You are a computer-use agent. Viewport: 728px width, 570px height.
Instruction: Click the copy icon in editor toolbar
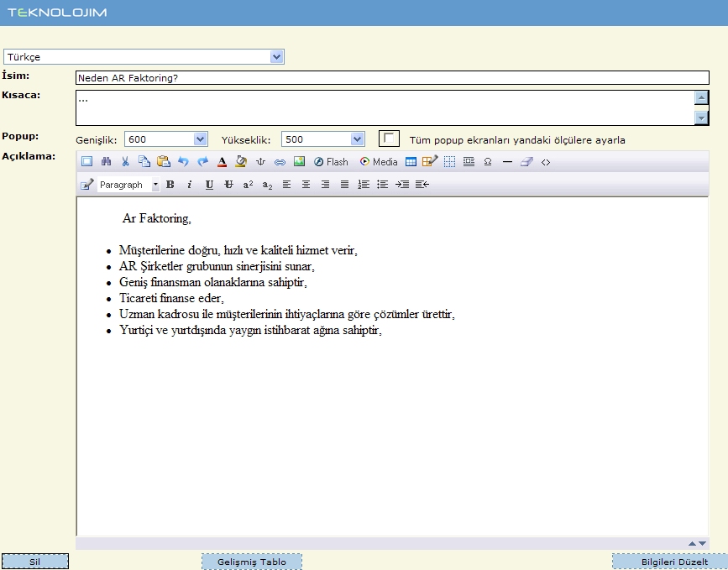[x=144, y=161]
